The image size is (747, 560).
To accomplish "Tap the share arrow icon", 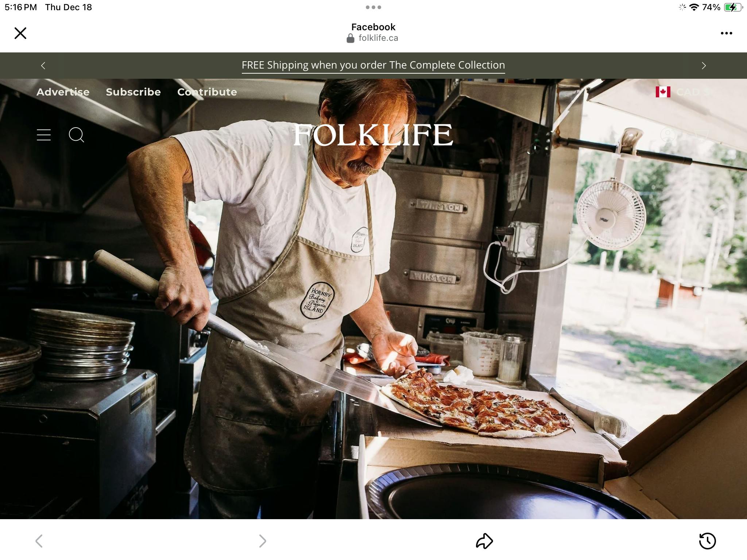I will tap(484, 541).
